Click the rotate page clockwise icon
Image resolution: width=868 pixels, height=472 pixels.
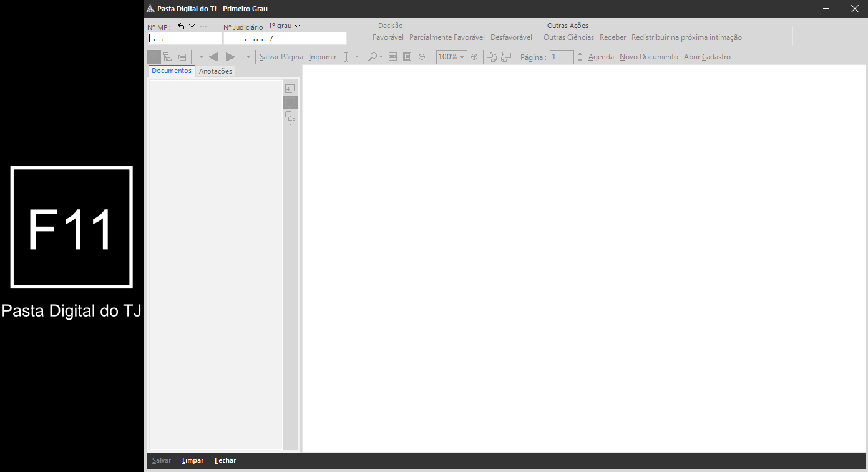pyautogui.click(x=492, y=57)
